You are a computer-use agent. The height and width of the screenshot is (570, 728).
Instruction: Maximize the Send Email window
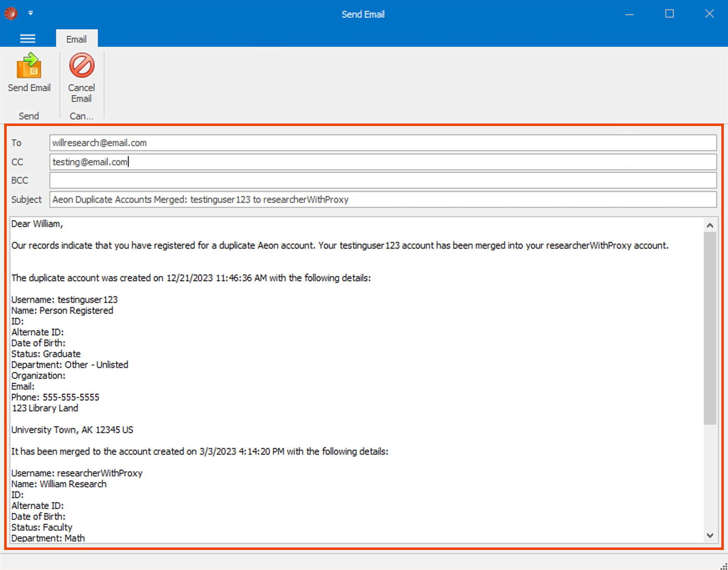click(669, 14)
